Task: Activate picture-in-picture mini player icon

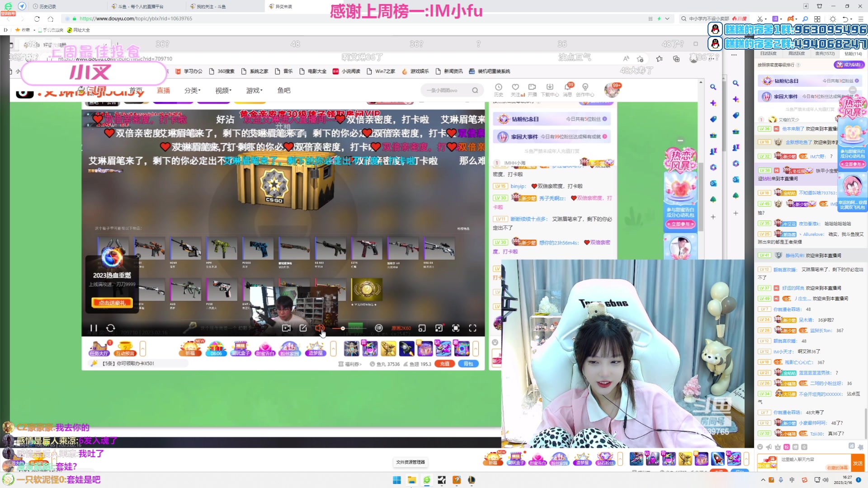Action: click(422, 328)
